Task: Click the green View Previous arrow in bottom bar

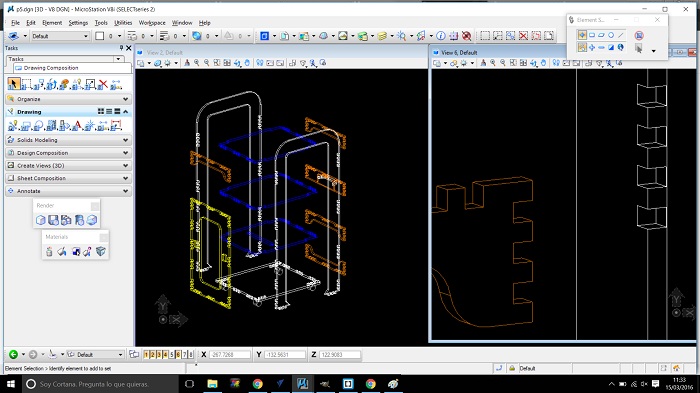Action: (13, 354)
